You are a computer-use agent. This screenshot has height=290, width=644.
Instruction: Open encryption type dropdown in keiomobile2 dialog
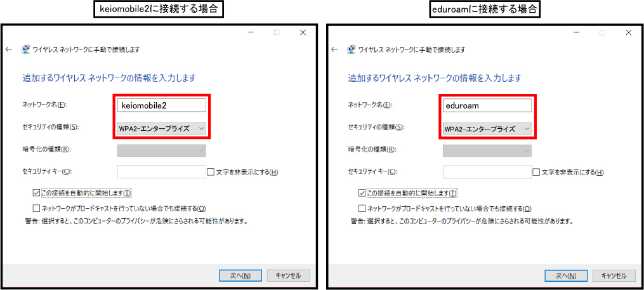162,150
